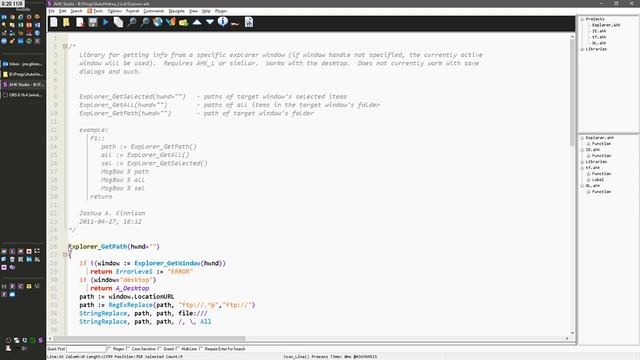Click the floppy disk Save icon
The width and height of the screenshot is (640, 360).
click(x=93, y=22)
